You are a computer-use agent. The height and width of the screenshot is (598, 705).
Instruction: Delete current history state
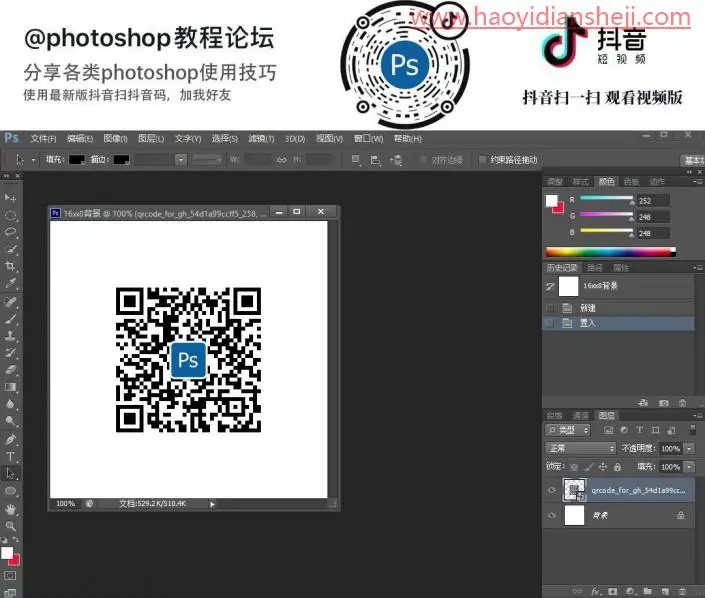click(x=683, y=403)
